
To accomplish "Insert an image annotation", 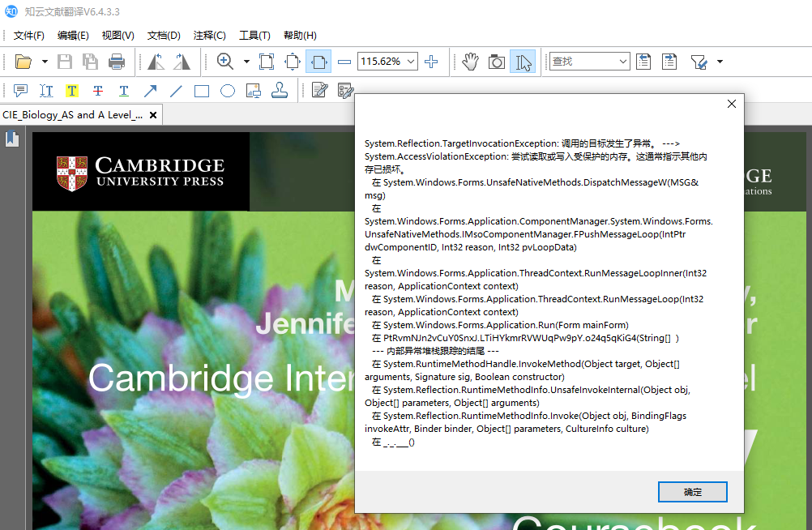I will coord(253,91).
